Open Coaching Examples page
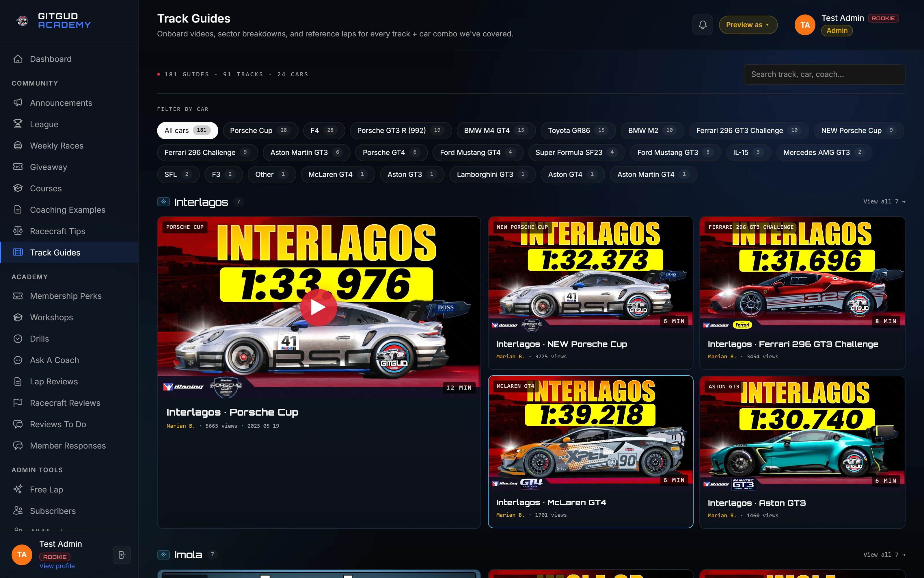The image size is (924, 578). click(x=69, y=210)
